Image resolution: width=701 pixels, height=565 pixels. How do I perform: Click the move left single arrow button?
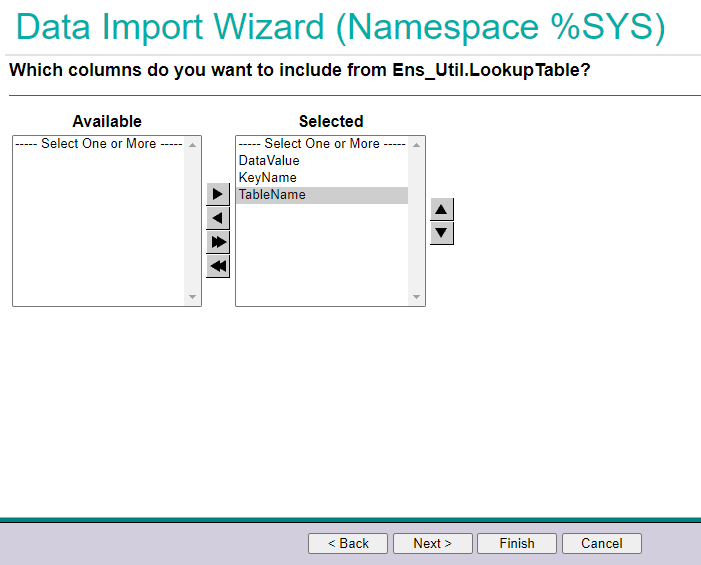218,218
